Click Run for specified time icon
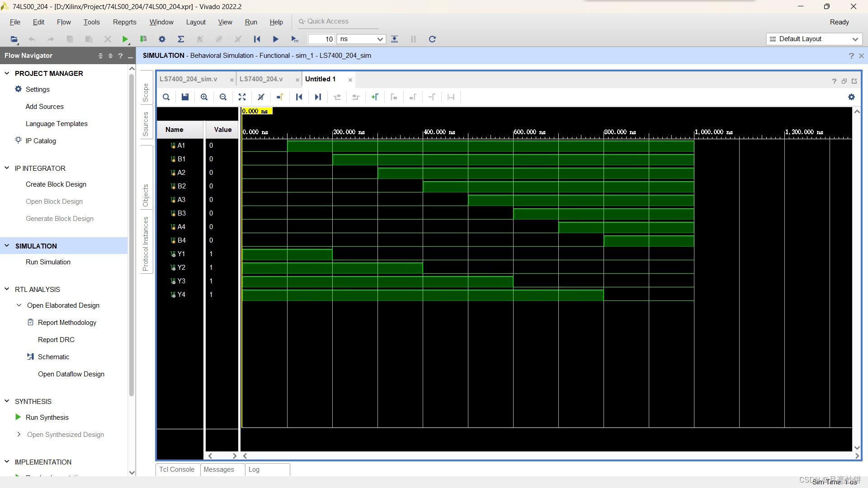The image size is (868, 488). (295, 39)
